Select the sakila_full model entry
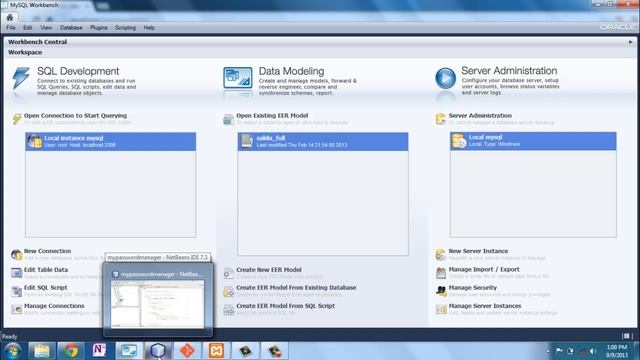Screen dimensions: 640x360 (323, 142)
